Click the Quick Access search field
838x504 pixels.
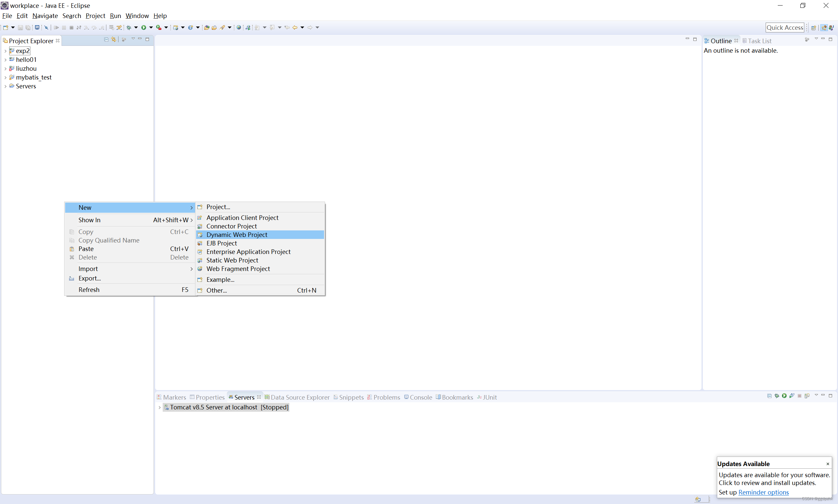click(785, 27)
